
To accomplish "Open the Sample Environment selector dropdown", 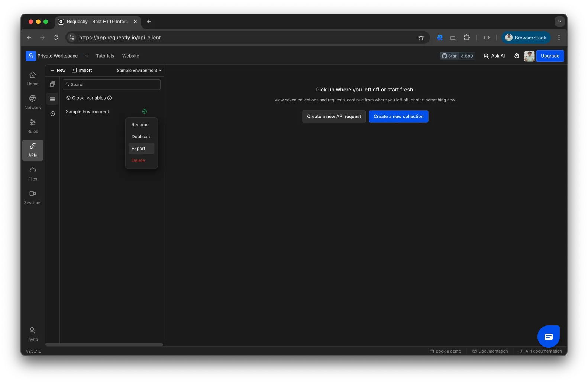I will [x=139, y=71].
